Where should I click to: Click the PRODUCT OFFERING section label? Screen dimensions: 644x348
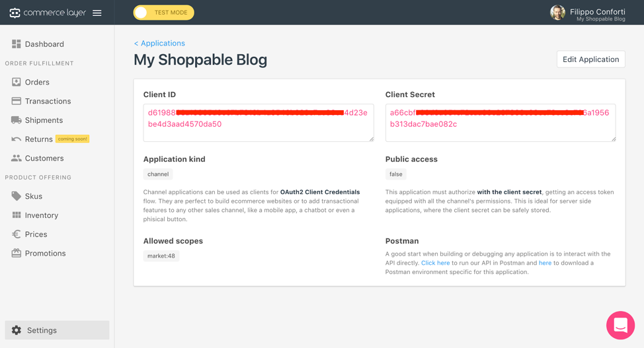click(x=38, y=177)
